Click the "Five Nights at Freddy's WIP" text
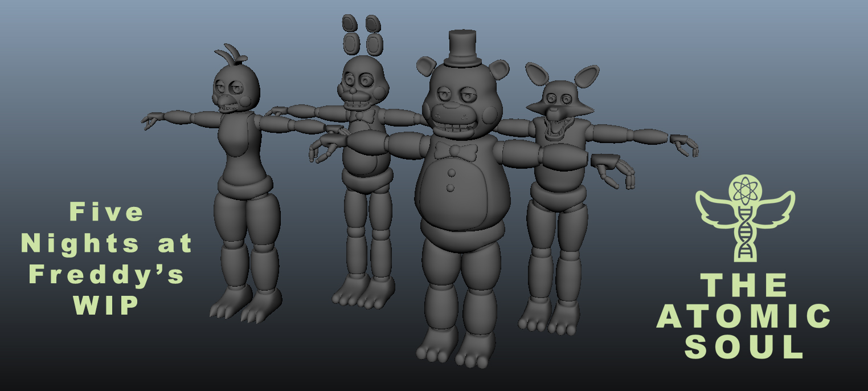868x391 pixels. [107, 259]
